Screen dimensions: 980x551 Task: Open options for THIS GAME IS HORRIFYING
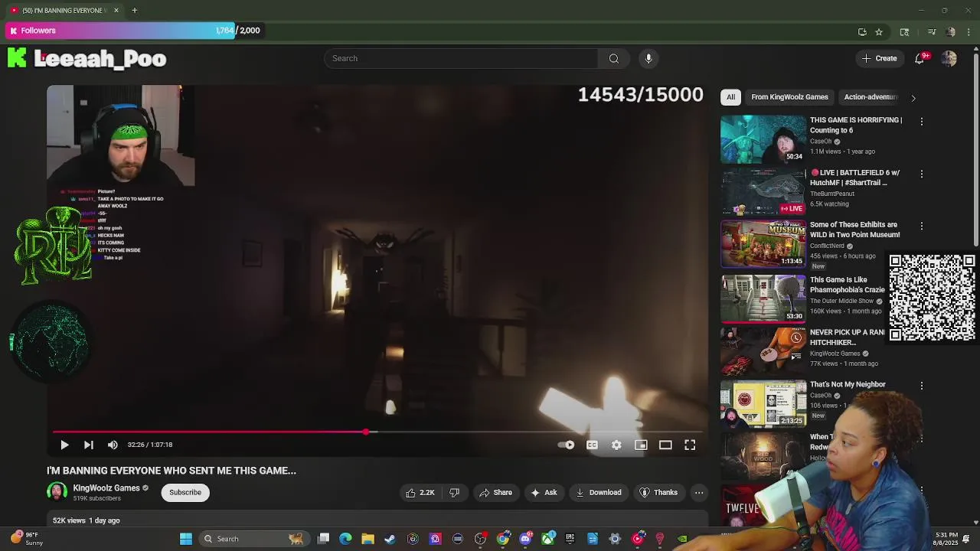coord(922,122)
